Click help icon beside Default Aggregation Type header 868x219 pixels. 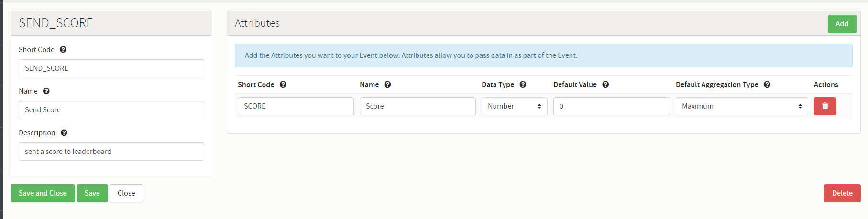pyautogui.click(x=767, y=85)
